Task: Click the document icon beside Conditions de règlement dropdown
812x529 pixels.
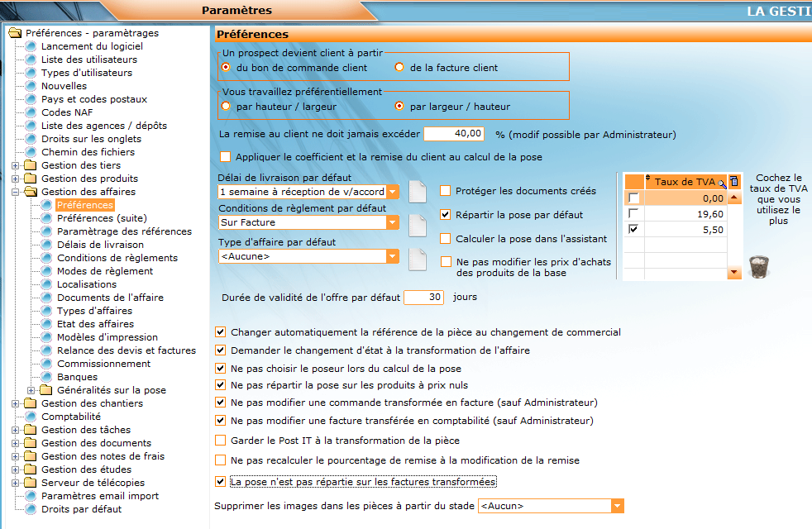Action: [x=418, y=225]
